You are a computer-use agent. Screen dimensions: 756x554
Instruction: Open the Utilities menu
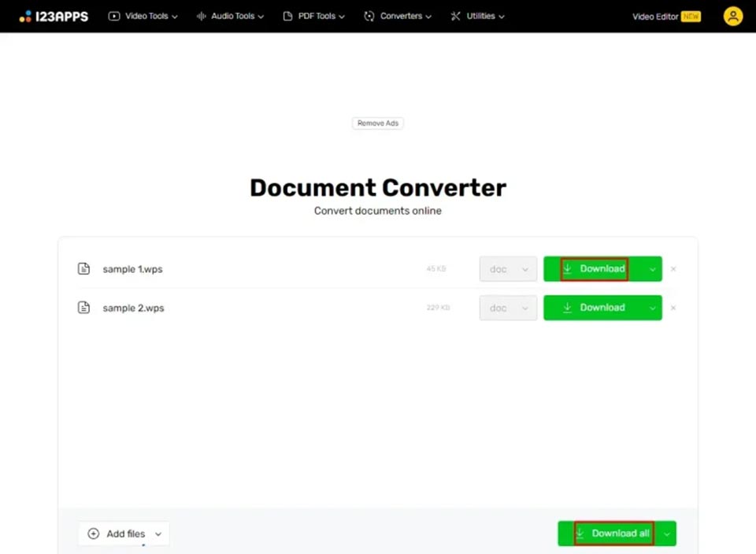click(x=477, y=16)
